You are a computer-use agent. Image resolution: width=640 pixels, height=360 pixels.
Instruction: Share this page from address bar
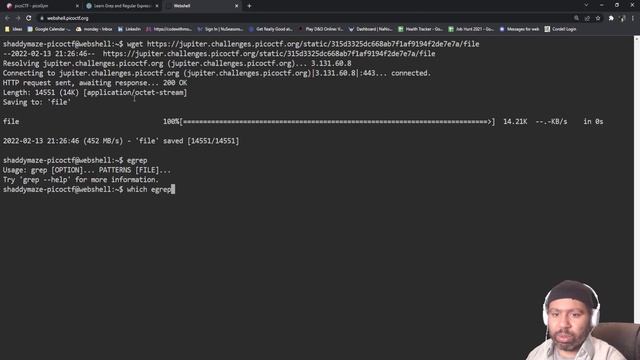[587, 18]
